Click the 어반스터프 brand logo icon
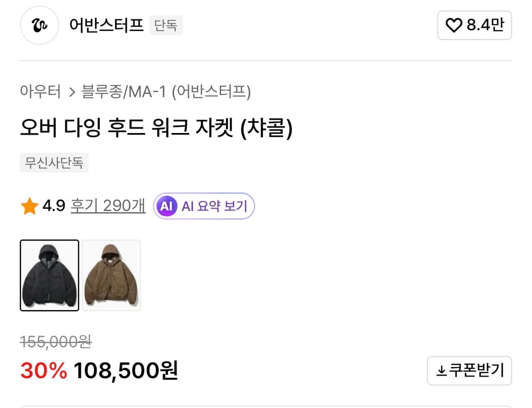This screenshot has width=532, height=408. point(39,26)
